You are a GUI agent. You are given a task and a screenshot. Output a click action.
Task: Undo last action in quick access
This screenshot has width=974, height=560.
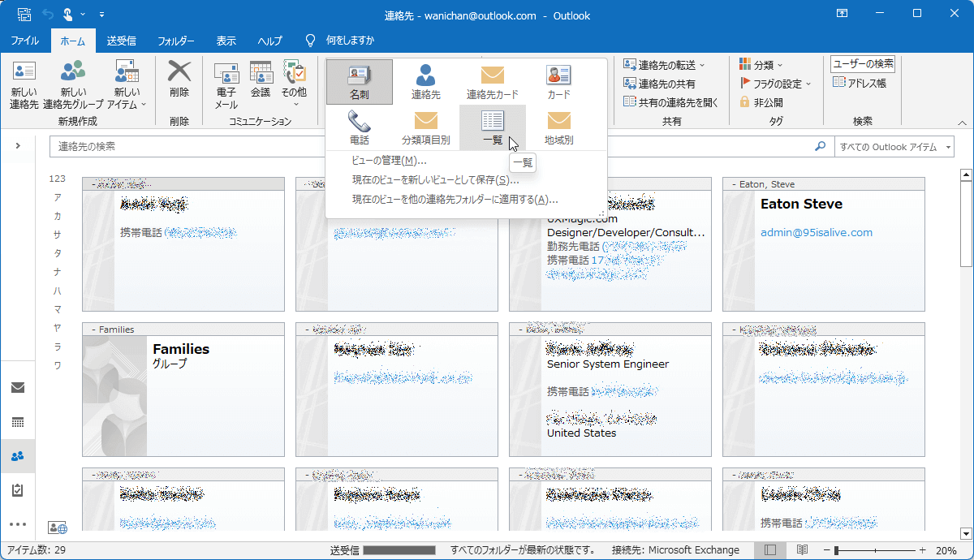click(x=47, y=15)
